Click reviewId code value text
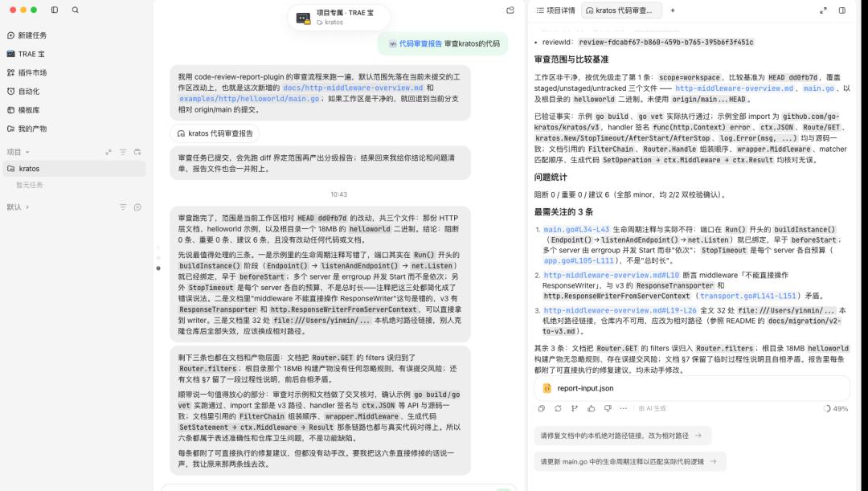The image size is (868, 491). [x=666, y=42]
